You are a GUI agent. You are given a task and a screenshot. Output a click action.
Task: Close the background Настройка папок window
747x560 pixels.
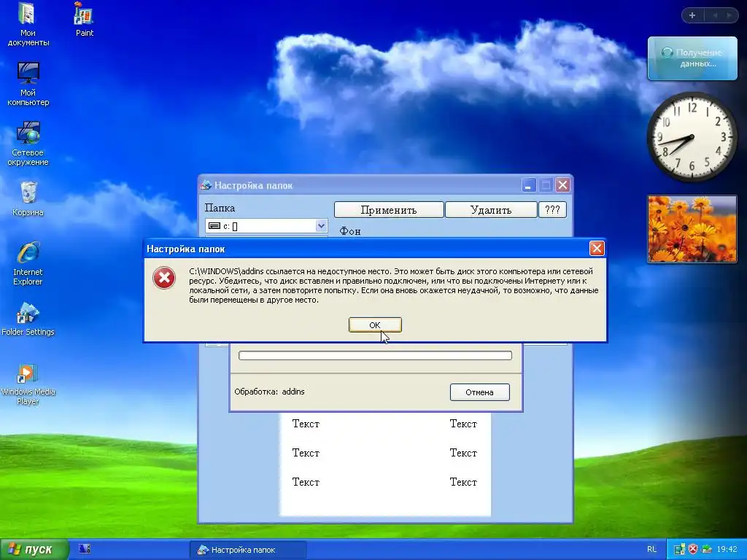point(562,184)
